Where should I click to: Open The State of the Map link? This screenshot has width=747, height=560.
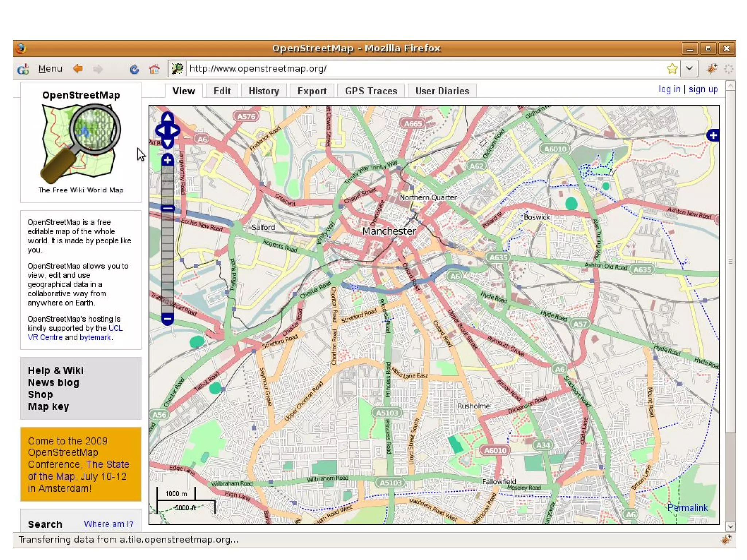(78, 470)
